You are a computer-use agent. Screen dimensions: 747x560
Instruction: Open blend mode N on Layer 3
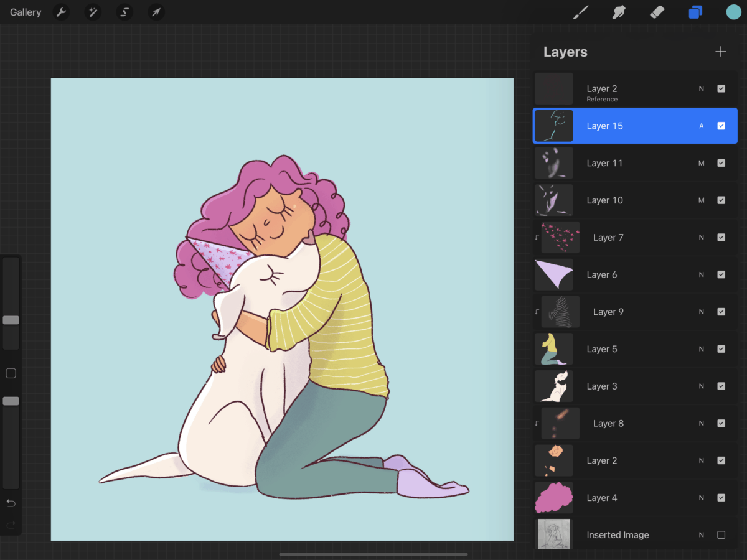pyautogui.click(x=701, y=386)
